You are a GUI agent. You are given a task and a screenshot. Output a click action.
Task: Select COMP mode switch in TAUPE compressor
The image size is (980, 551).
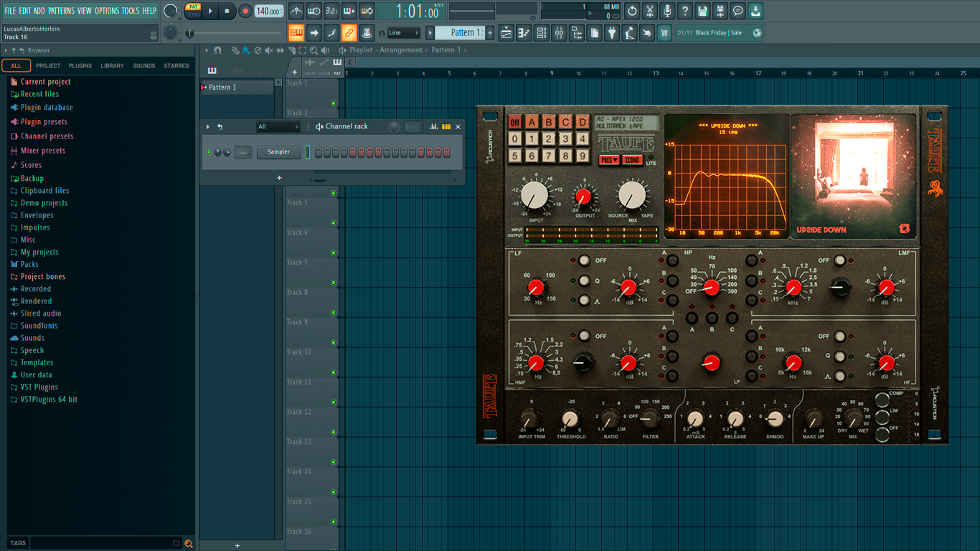click(x=882, y=398)
